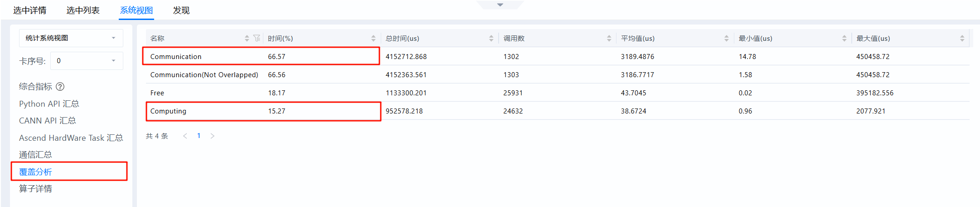Click the Communication(Not Overlapped) row name
980x207 pixels.
pos(204,75)
